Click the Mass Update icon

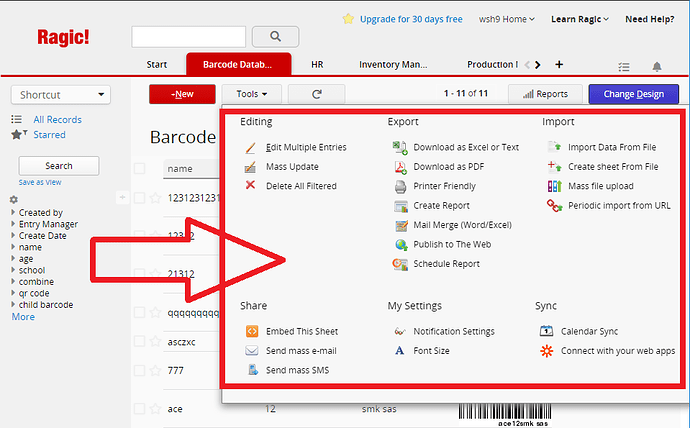250,167
